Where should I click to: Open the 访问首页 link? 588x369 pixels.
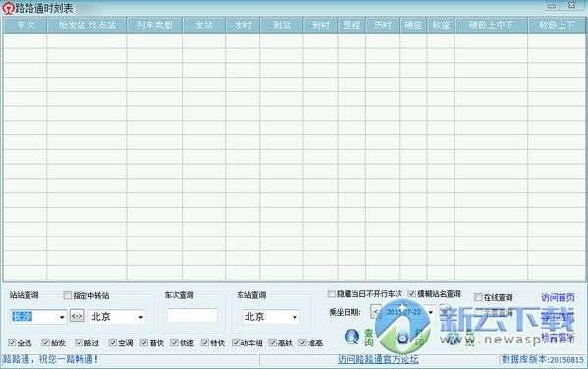pos(558,297)
